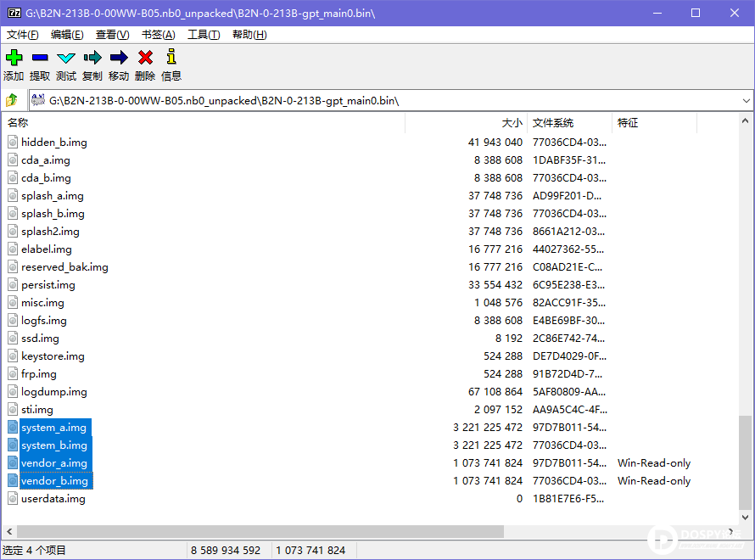
Task: Click status bar total size 8 589 934 592
Action: click(226, 550)
